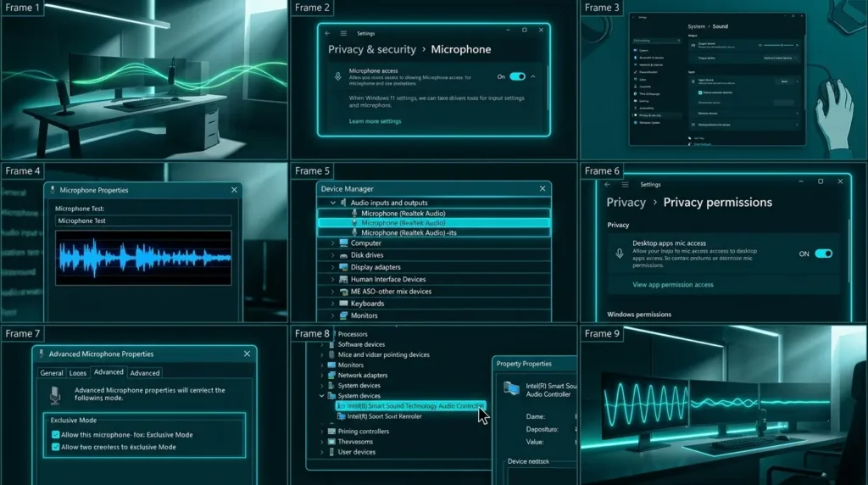
Task: Click the Display adapters category icon
Action: tap(344, 267)
